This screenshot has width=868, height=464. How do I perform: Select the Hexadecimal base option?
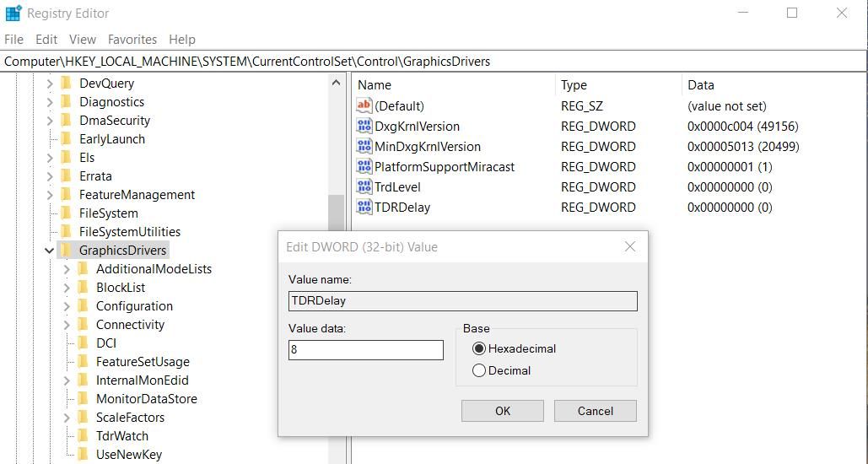(x=479, y=348)
